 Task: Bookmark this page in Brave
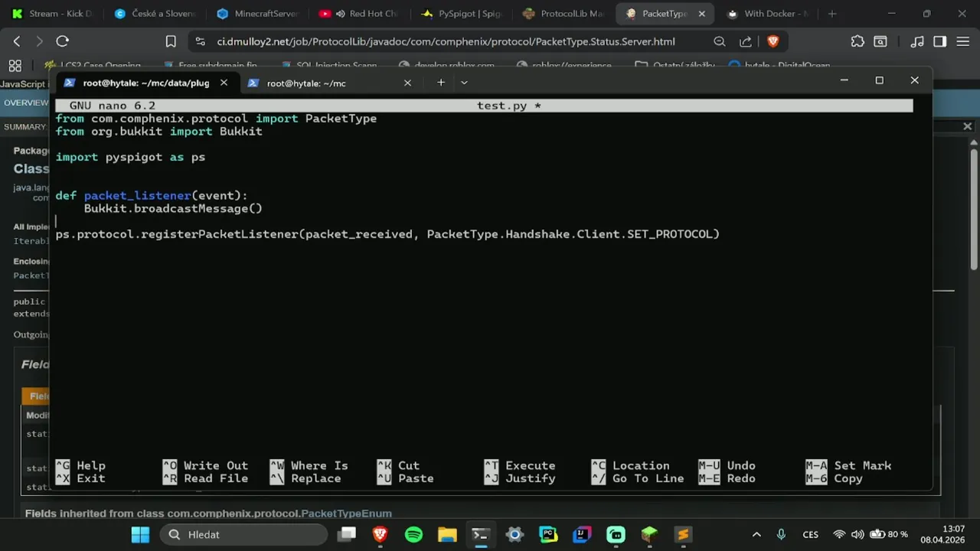pos(171,41)
